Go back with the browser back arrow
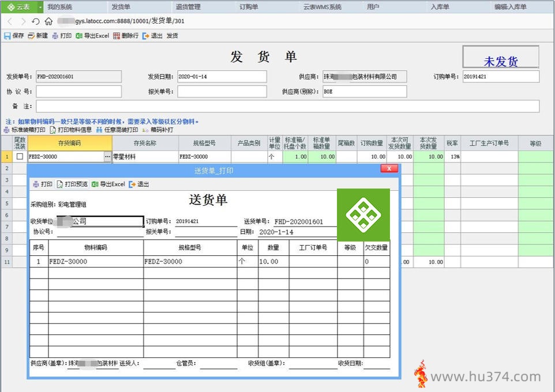This screenshot has height=392, width=555. click(x=10, y=21)
